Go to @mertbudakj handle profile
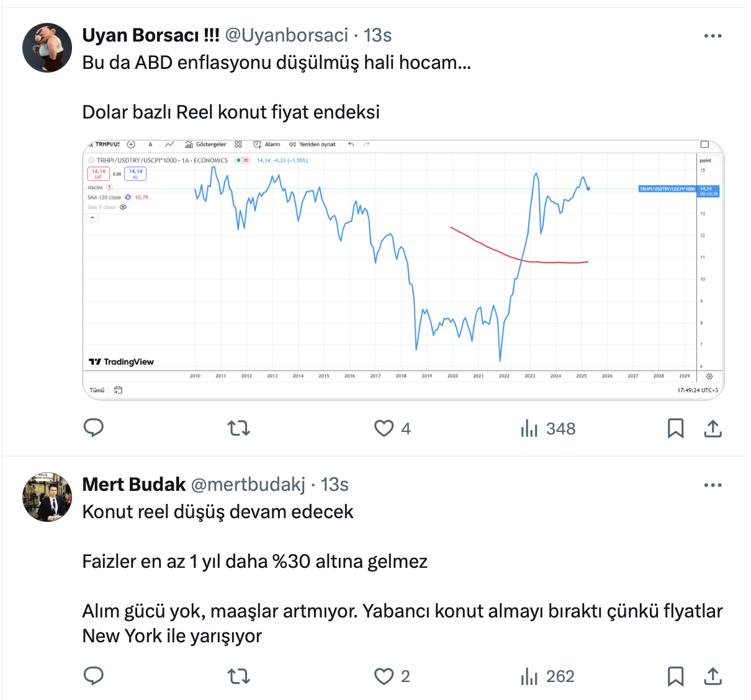The image size is (751, 700). (248, 485)
